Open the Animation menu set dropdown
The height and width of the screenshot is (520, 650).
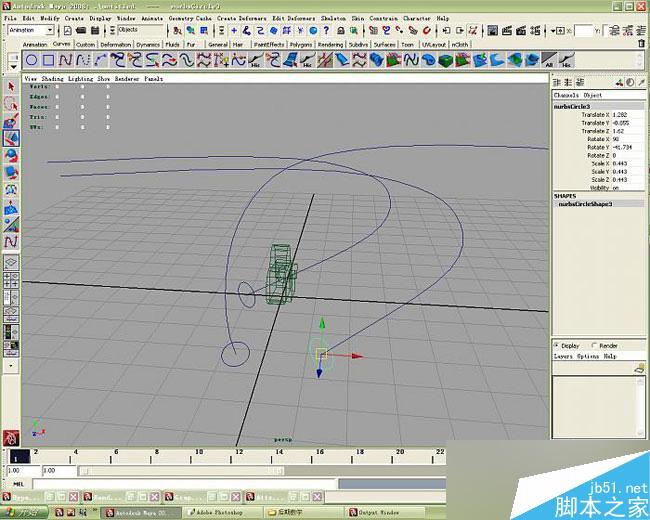click(x=50, y=30)
